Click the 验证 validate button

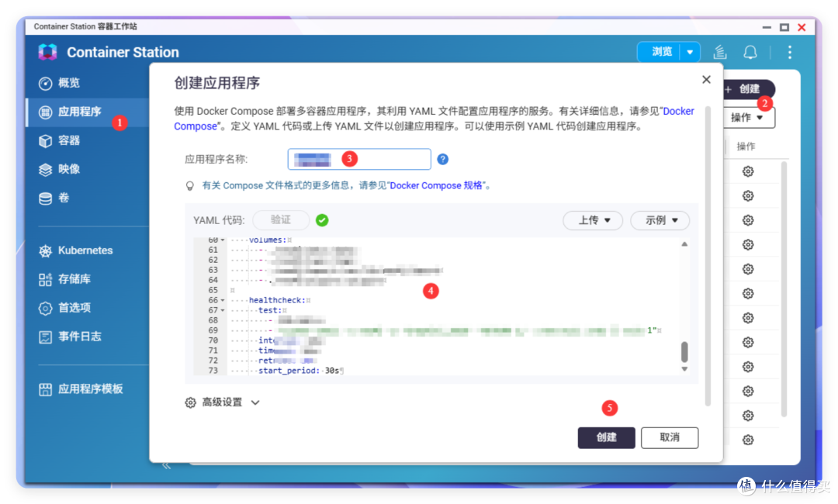(x=281, y=220)
